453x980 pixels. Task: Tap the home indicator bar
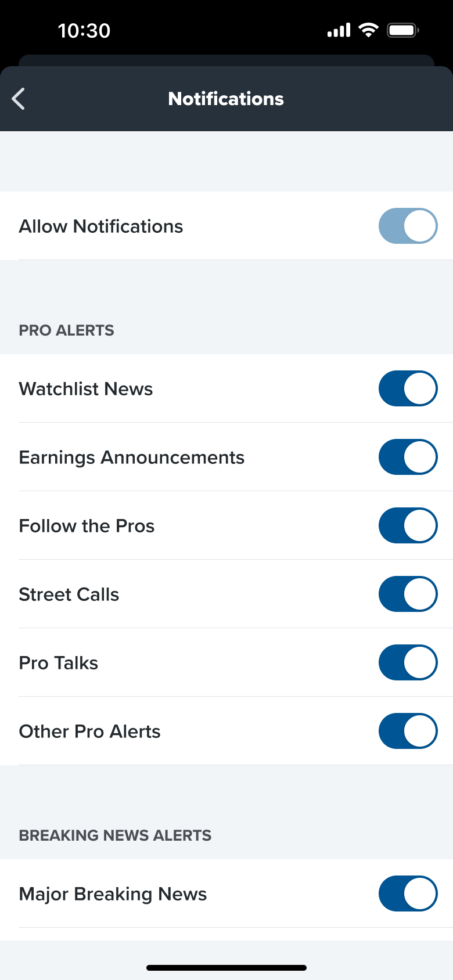click(227, 968)
